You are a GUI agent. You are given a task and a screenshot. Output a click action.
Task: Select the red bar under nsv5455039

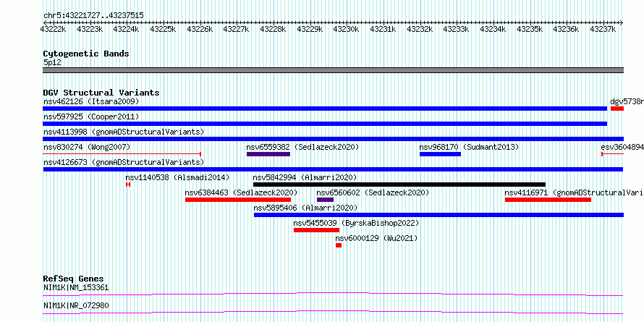coord(317,230)
